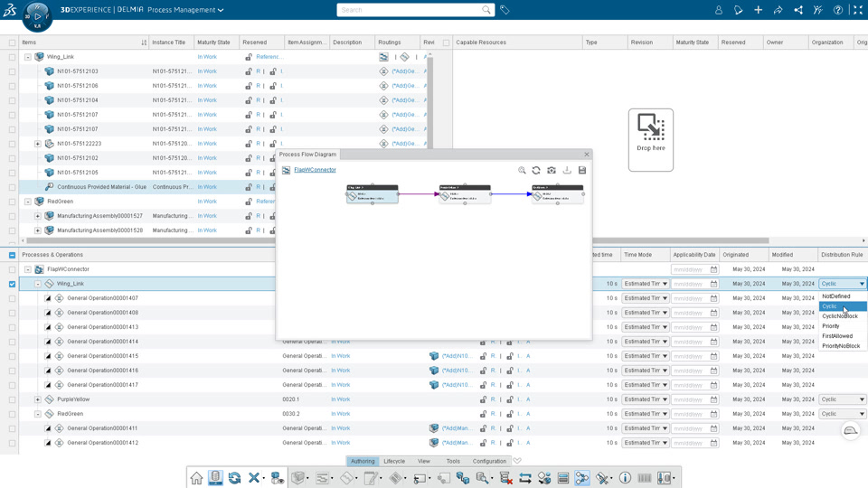Click the information icon in bottom toolbar

[x=625, y=478]
